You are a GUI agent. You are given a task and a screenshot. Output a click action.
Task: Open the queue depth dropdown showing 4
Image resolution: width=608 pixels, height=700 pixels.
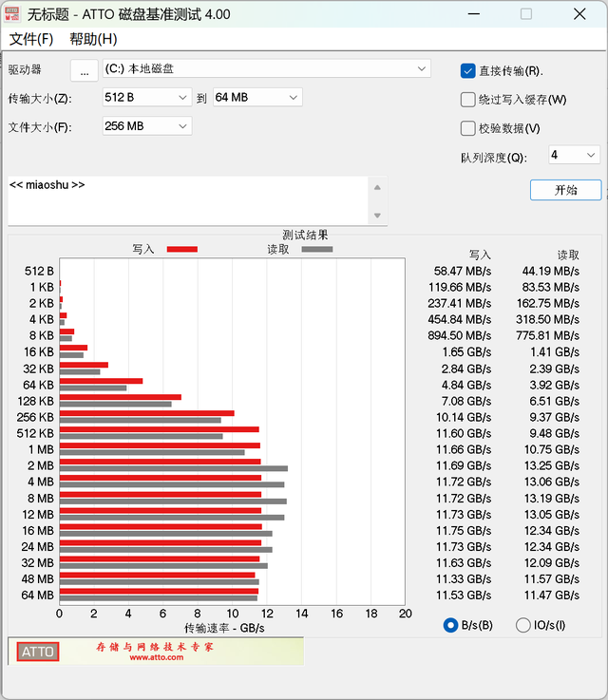coord(574,155)
